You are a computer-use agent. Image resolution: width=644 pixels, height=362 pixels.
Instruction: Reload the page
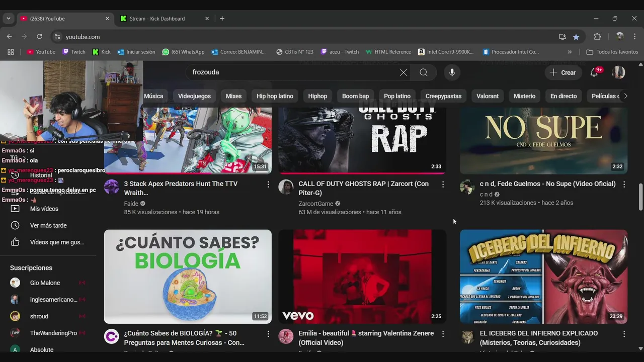(x=39, y=37)
